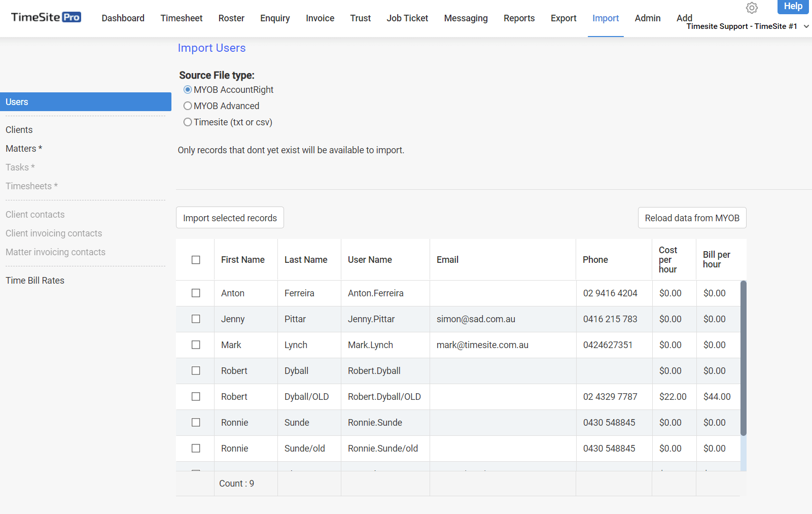The width and height of the screenshot is (812, 514).
Task: Open the Messaging menu
Action: pos(466,18)
